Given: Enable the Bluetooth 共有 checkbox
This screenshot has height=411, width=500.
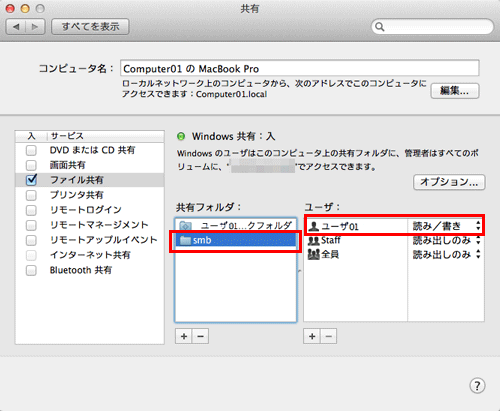Looking at the screenshot, I should tap(31, 270).
